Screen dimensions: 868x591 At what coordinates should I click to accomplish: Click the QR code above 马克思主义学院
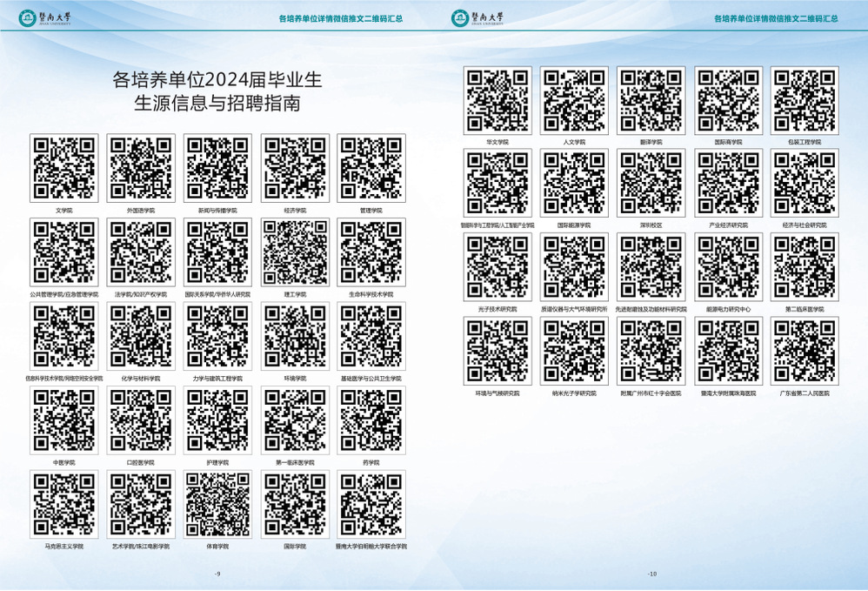click(x=64, y=505)
